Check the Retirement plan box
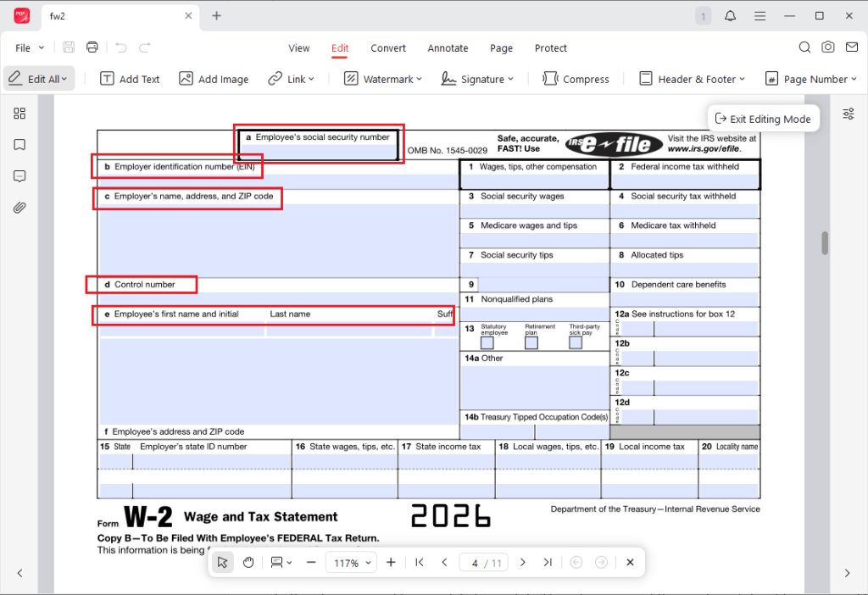Viewport: 868px width, 595px height. (531, 342)
